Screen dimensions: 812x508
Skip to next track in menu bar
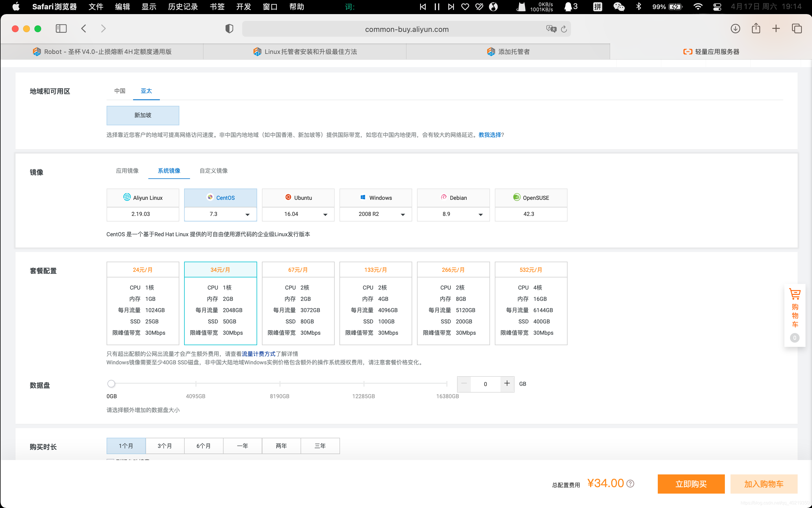tap(451, 7)
